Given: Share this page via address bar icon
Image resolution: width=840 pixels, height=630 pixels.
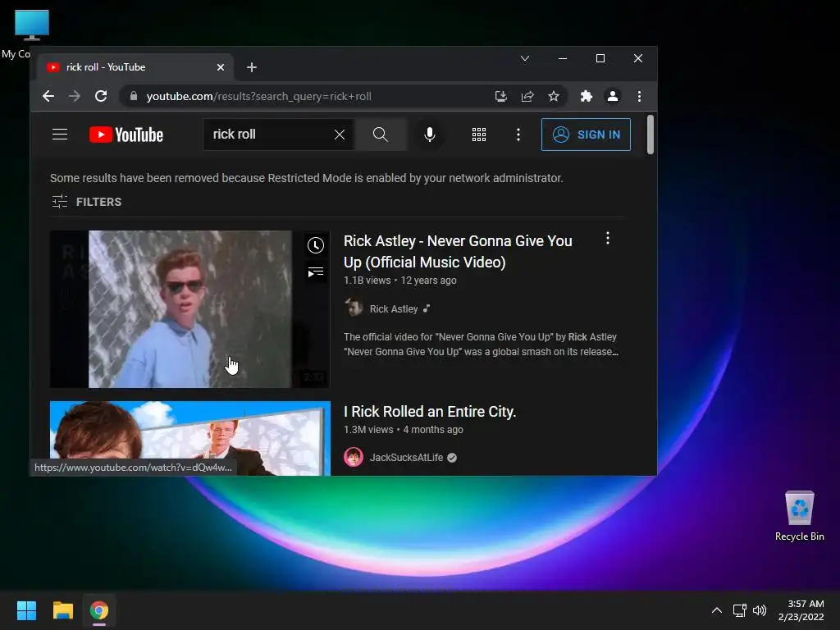Looking at the screenshot, I should pyautogui.click(x=527, y=97).
